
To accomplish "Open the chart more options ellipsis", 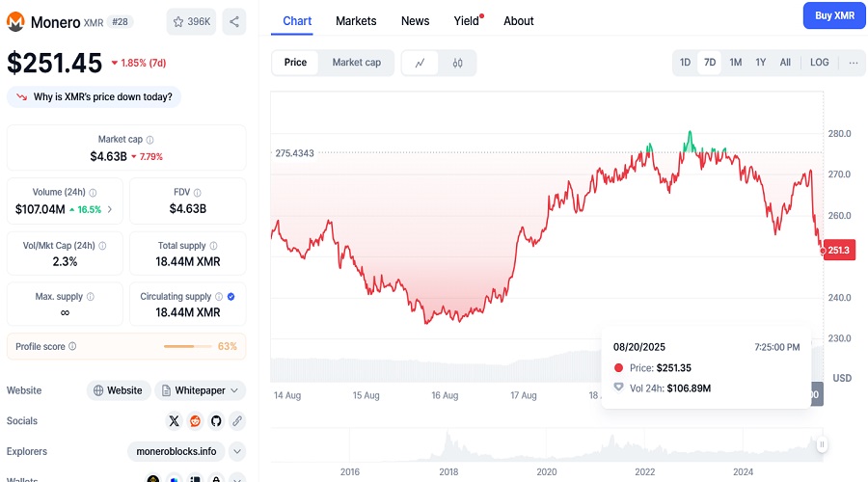I will coord(854,63).
